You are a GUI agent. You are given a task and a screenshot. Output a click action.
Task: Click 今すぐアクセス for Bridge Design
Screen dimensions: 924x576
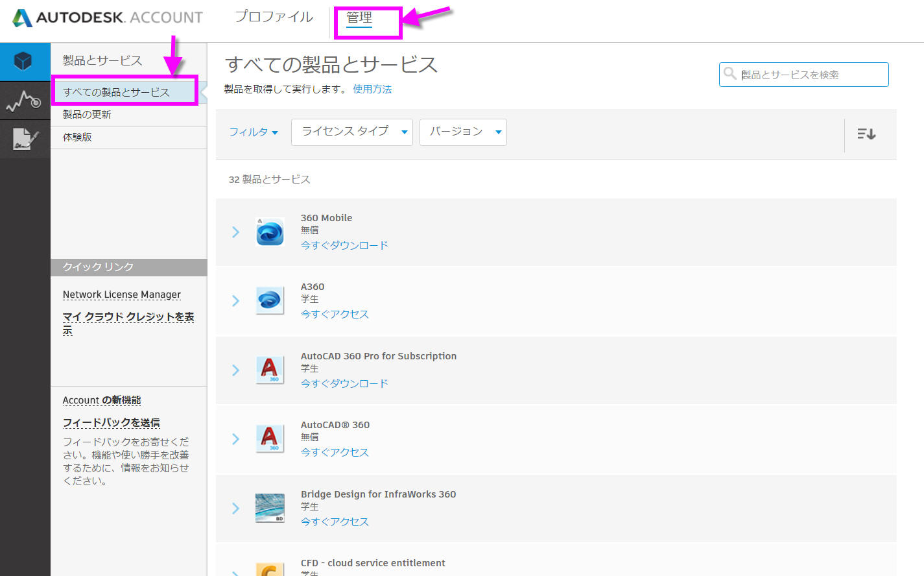pyautogui.click(x=335, y=522)
